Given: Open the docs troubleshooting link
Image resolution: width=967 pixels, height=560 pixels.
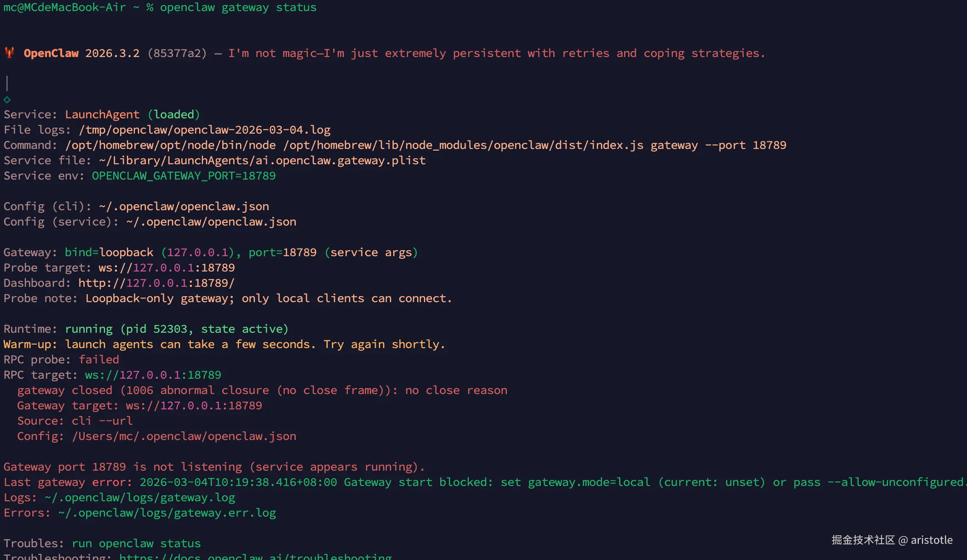Looking at the screenshot, I should click(x=255, y=557).
